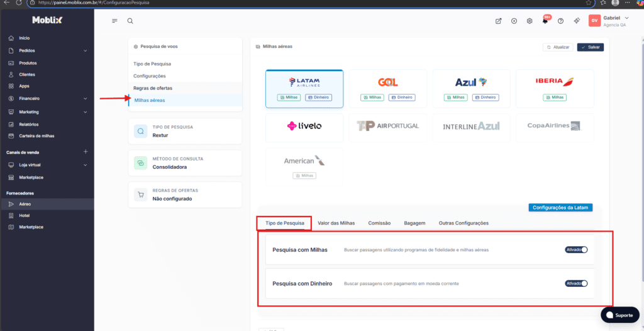Open notifications bell icon

pyautogui.click(x=545, y=21)
